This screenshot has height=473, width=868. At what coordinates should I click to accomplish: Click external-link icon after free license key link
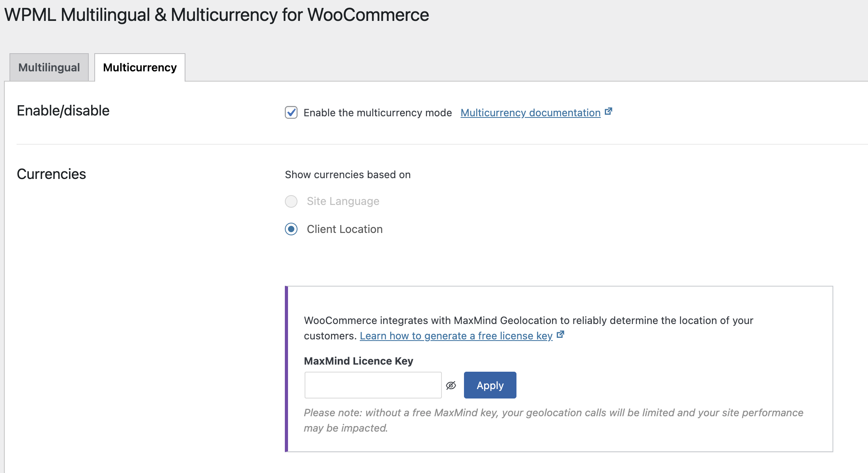pos(560,335)
